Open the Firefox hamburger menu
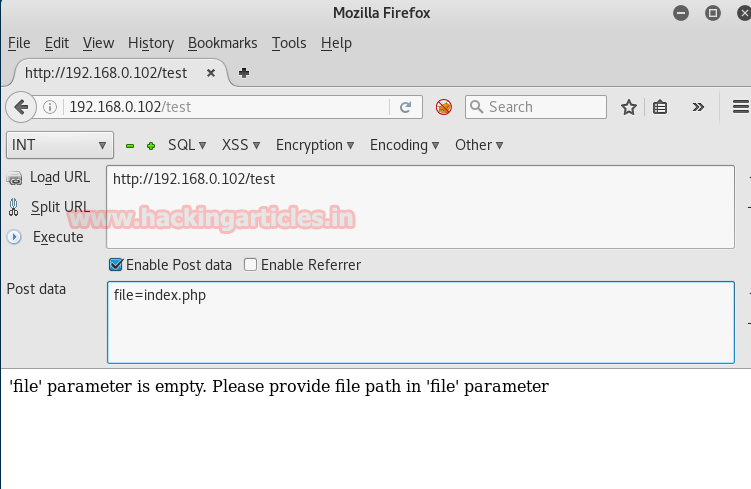This screenshot has width=751, height=489. click(x=740, y=107)
